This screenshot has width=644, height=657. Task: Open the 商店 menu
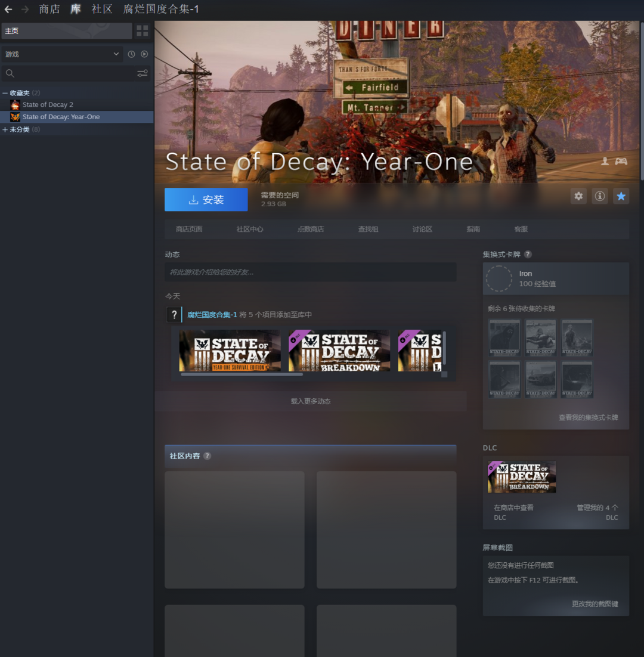[49, 9]
